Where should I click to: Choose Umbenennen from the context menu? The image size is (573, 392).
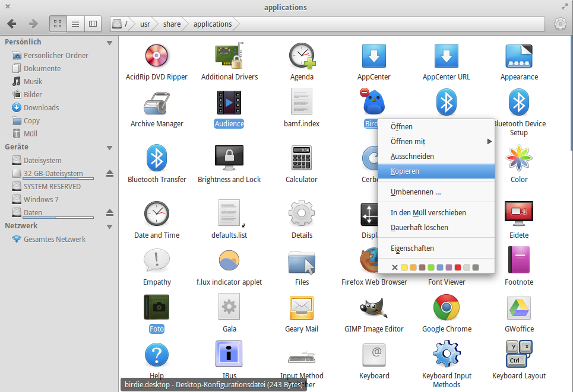[x=436, y=192]
